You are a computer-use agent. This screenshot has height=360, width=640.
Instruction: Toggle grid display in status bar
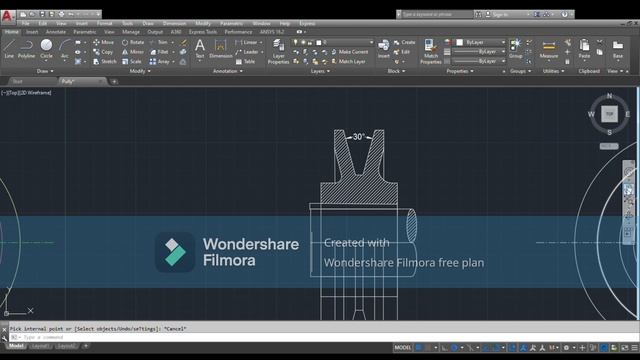click(x=418, y=348)
